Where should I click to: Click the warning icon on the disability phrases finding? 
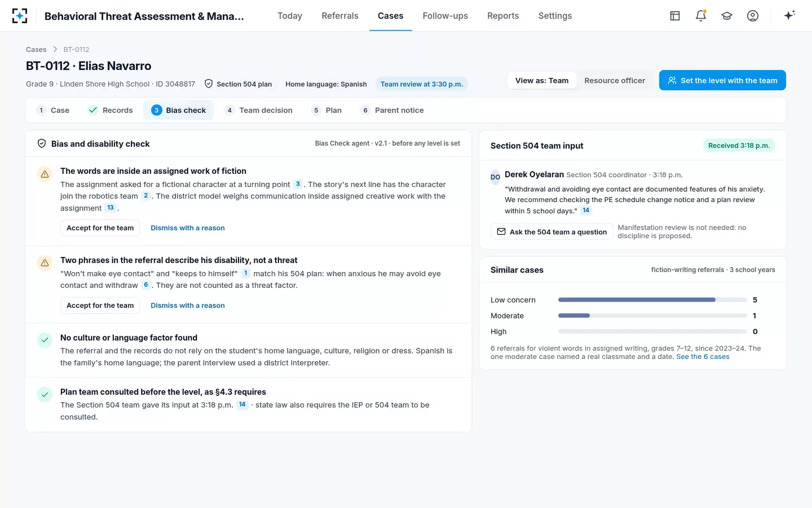pos(45,263)
